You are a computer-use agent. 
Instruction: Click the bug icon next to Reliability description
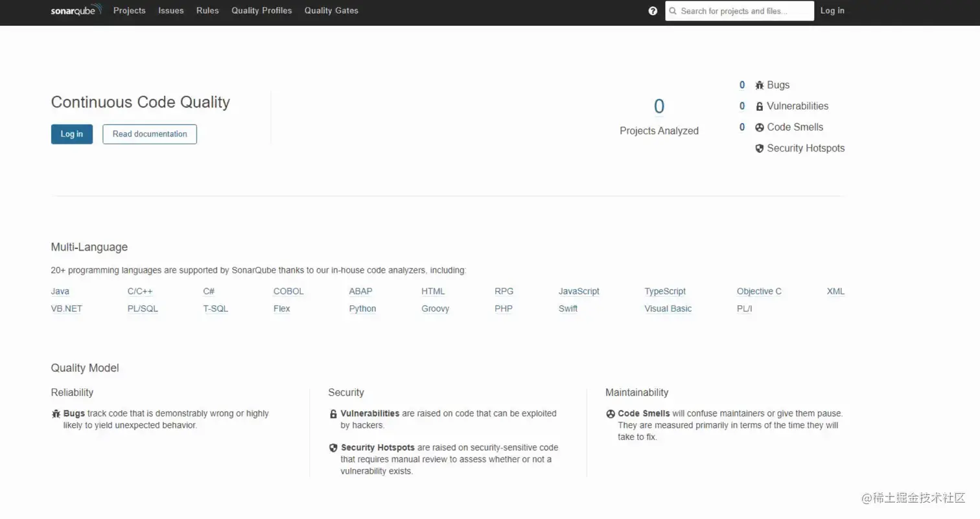[55, 413]
